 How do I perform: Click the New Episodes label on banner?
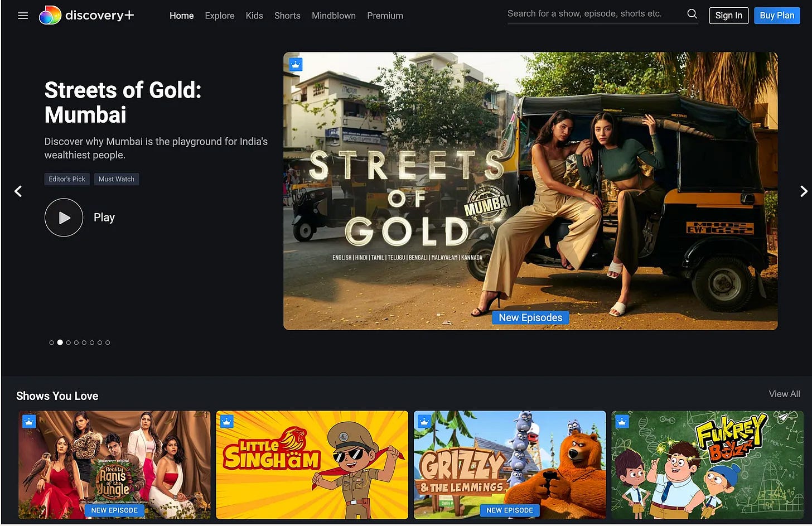[x=530, y=317]
